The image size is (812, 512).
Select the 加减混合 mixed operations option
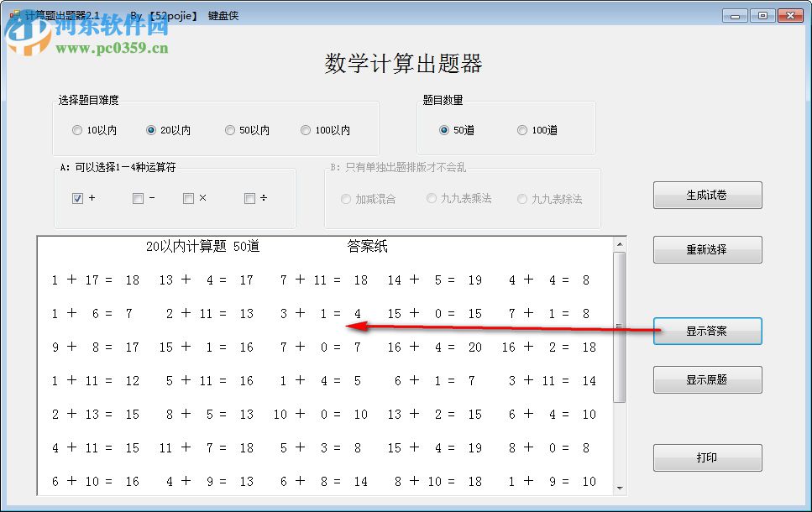coord(345,198)
